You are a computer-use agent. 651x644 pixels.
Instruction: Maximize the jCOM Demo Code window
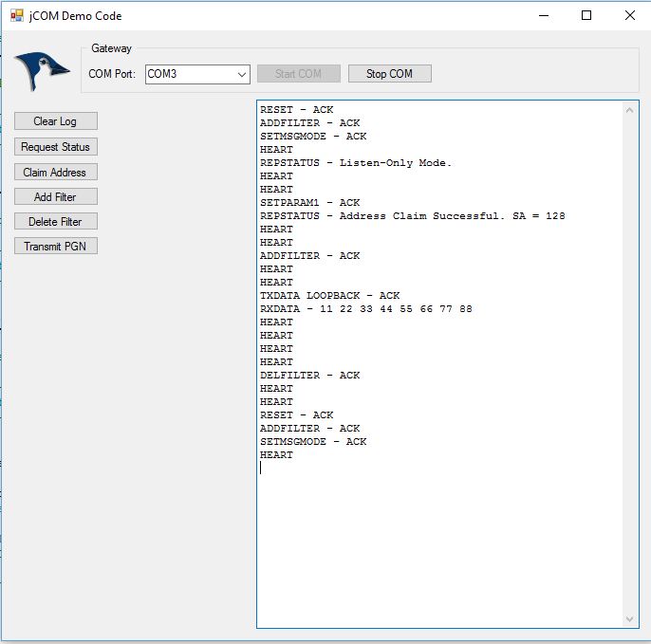click(586, 15)
